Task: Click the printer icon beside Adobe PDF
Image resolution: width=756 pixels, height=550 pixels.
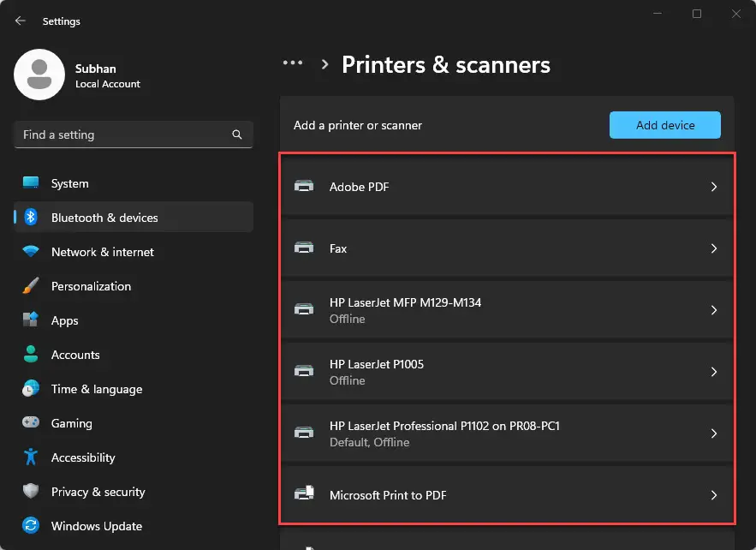Action: (304, 186)
